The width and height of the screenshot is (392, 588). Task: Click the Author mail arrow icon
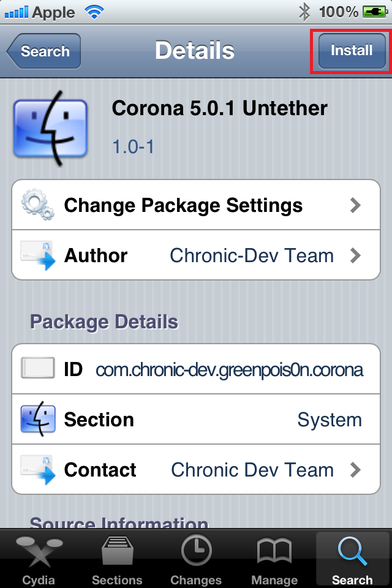[x=38, y=255]
